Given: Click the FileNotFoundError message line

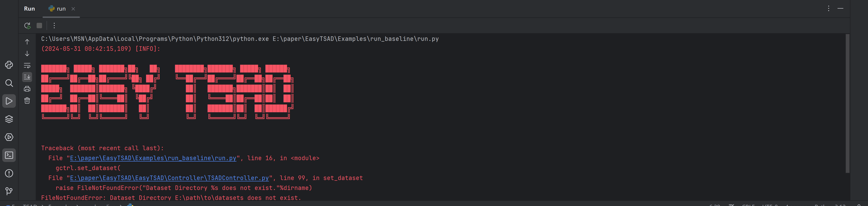Looking at the screenshot, I should point(171,198).
